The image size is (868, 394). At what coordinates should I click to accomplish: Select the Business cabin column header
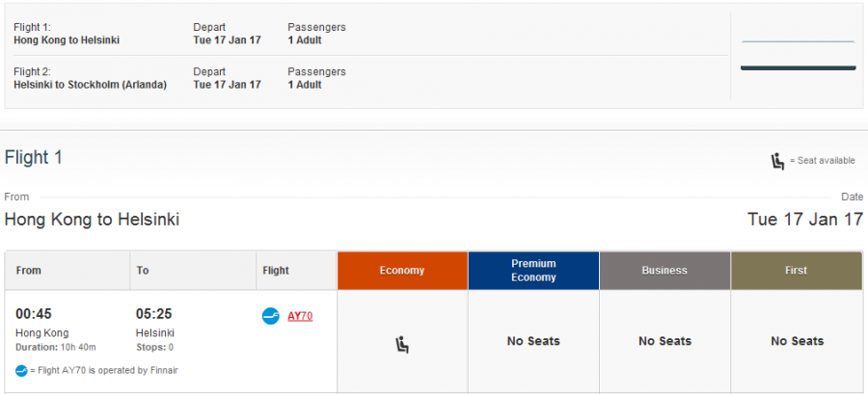665,271
